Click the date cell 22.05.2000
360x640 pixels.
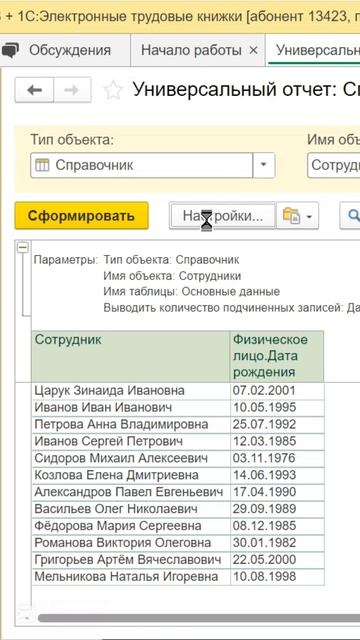coord(277,560)
